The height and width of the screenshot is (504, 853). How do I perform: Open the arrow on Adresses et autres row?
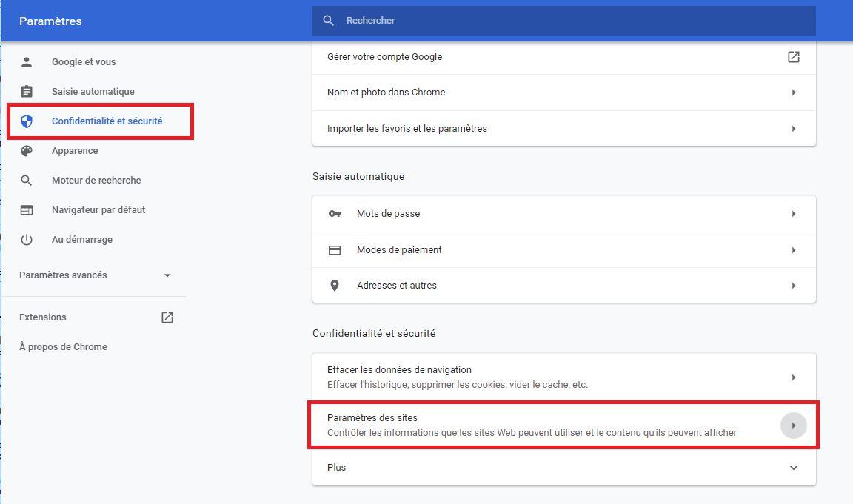click(794, 286)
